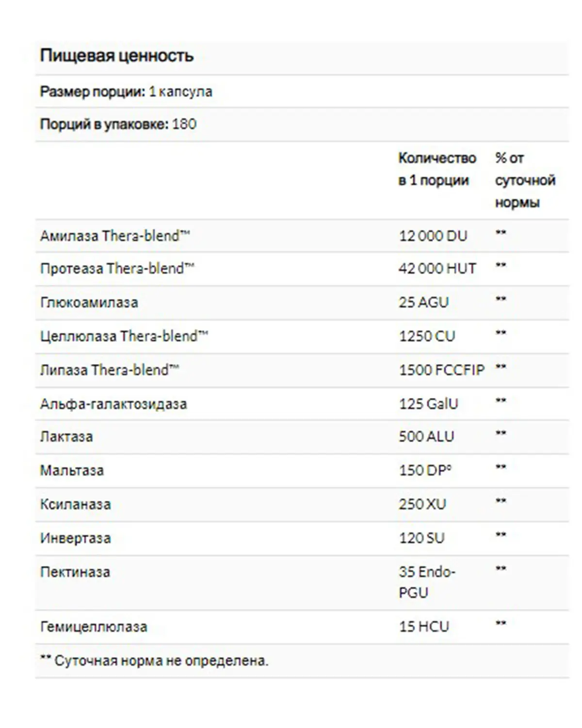Viewport: 582px width, 728px height.
Task: Click the 12 000 DU amount
Action: [x=433, y=236]
